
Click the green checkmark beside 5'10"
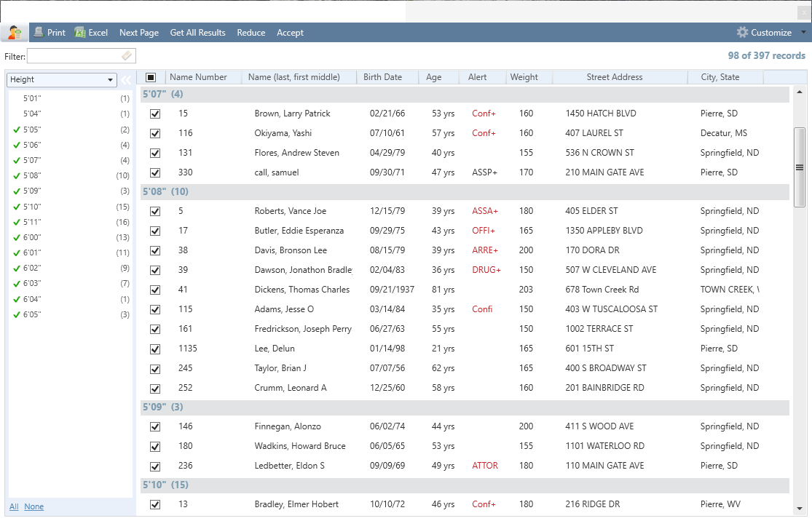point(17,207)
